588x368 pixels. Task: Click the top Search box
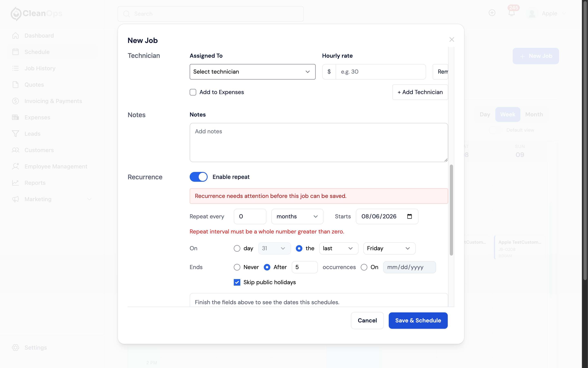[210, 14]
